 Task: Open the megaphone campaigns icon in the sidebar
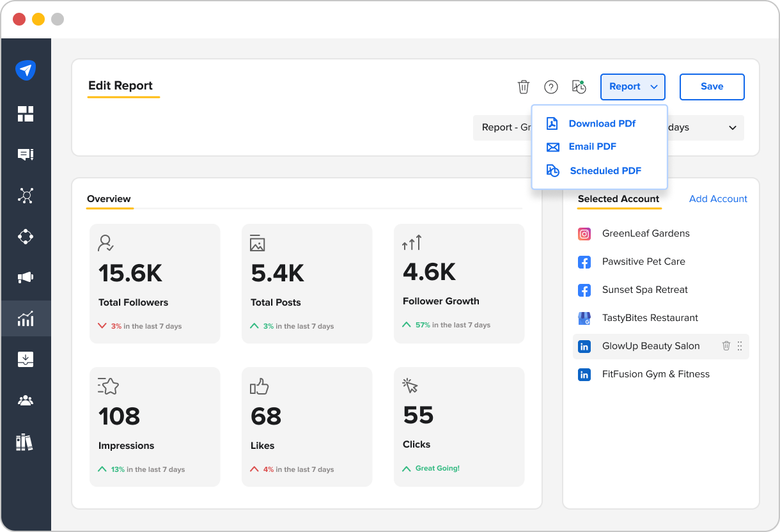click(x=26, y=278)
